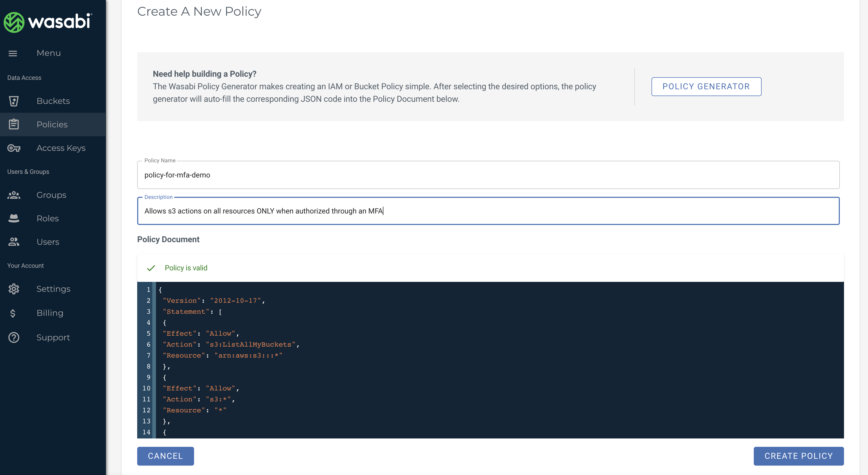
Task: Open account Settings
Action: (x=53, y=289)
